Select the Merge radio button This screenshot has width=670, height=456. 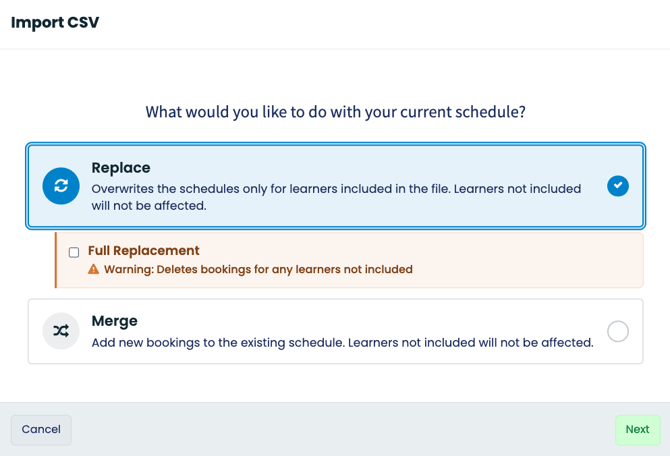[x=618, y=331]
